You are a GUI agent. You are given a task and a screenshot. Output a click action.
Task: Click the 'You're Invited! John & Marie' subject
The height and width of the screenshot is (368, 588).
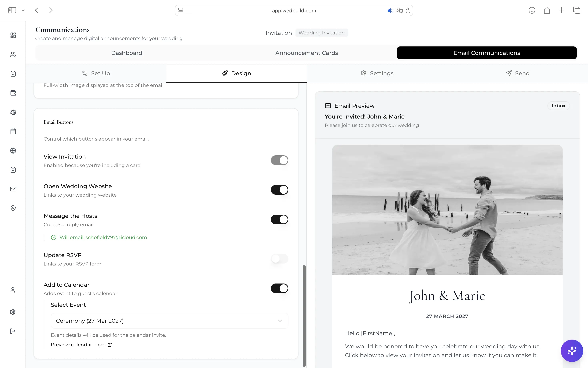point(365,117)
